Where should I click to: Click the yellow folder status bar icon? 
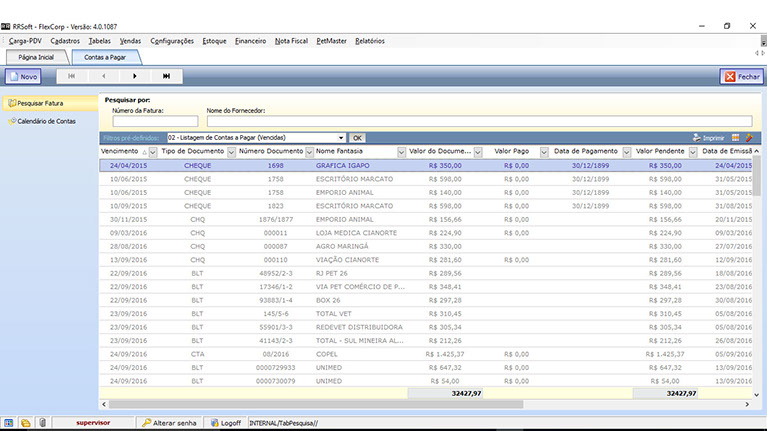tap(25, 423)
